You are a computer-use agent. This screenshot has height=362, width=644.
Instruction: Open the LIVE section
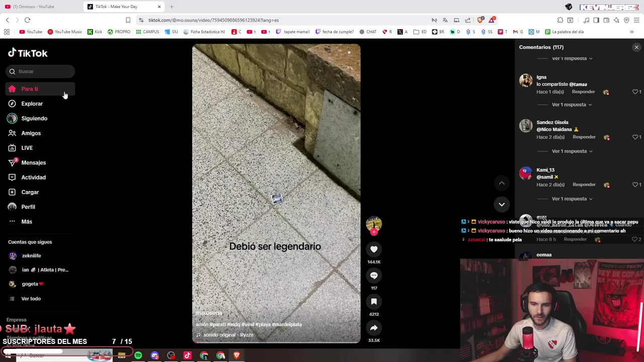(x=27, y=148)
